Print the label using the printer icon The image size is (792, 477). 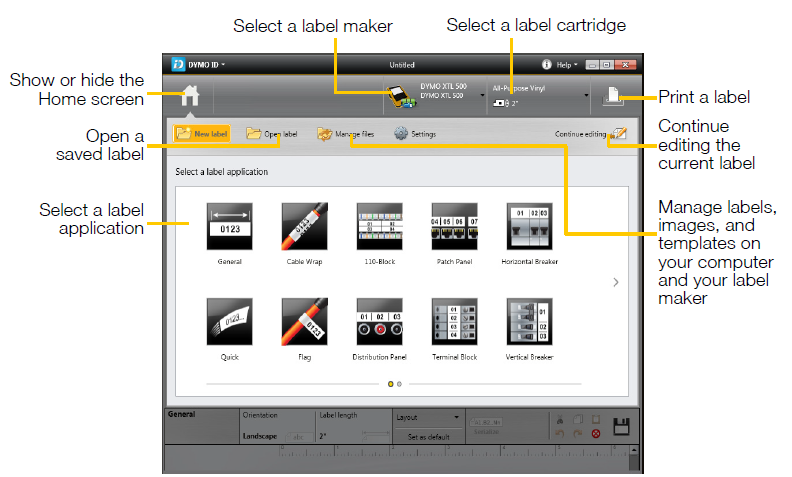(613, 97)
